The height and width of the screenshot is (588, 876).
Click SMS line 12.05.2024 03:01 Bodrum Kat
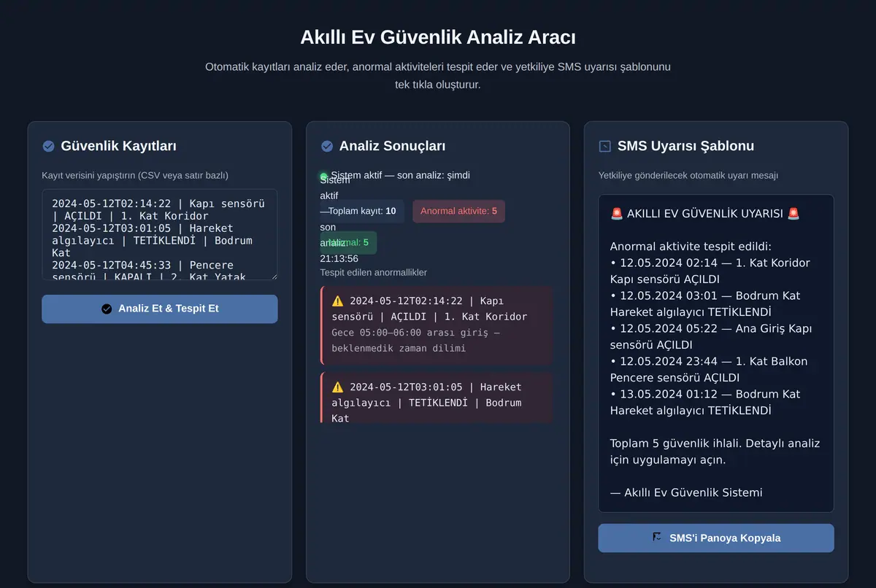[x=705, y=303]
